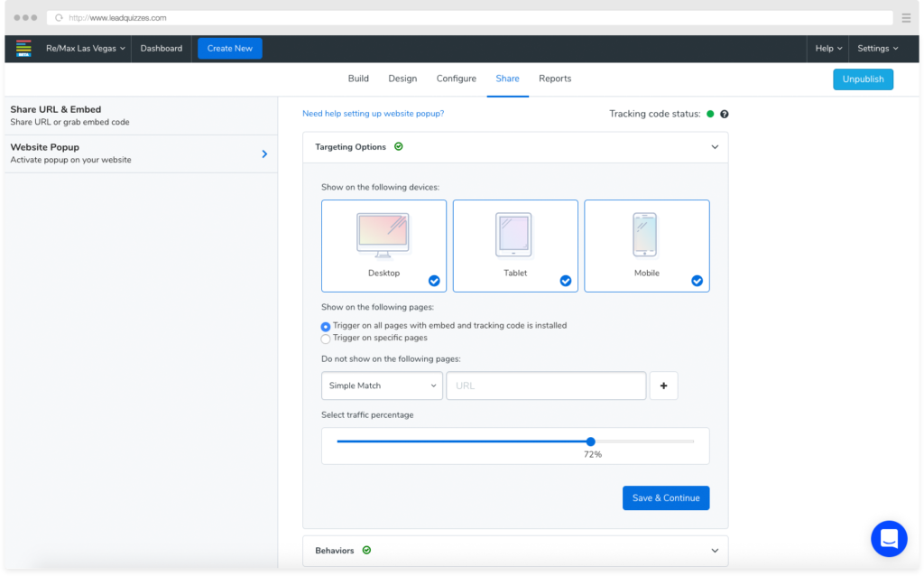Screen dimensions: 924x576
Task: Click the LeadQuizzes logo icon
Action: click(x=23, y=49)
